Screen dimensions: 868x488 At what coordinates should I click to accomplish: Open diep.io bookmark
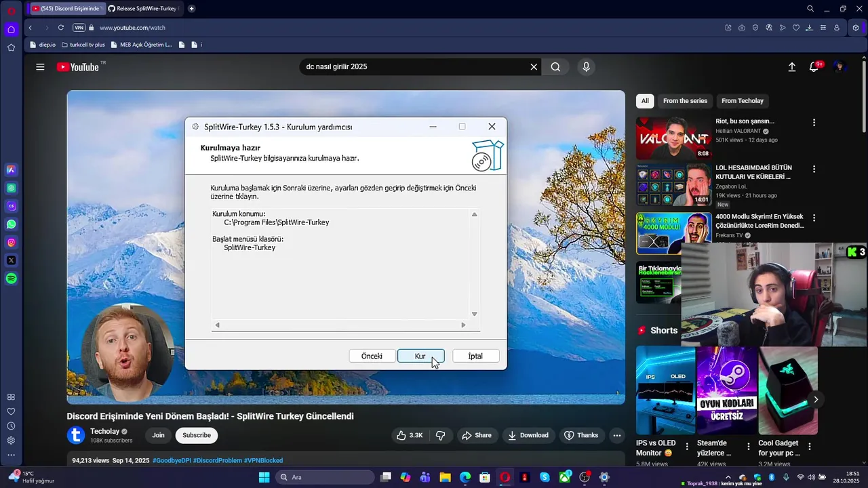[42, 45]
